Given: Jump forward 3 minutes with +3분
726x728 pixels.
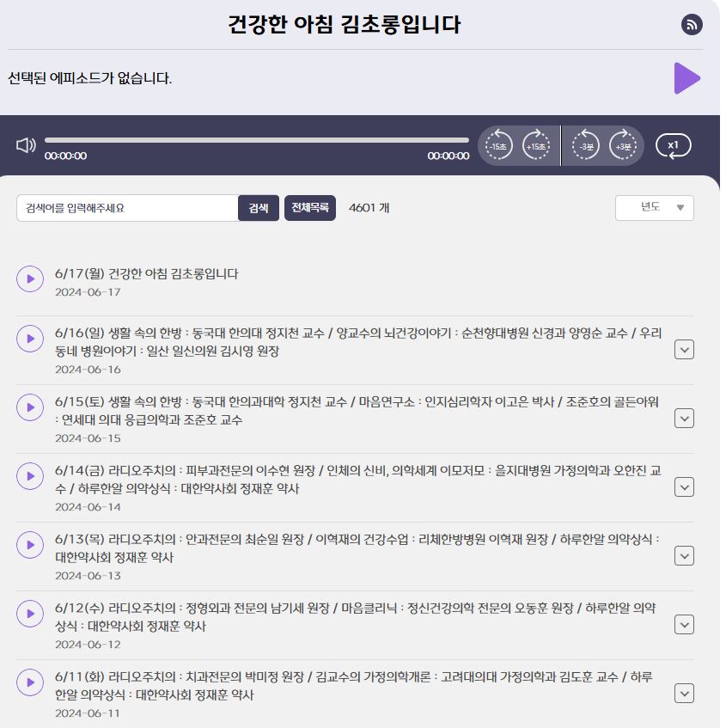Looking at the screenshot, I should [623, 144].
